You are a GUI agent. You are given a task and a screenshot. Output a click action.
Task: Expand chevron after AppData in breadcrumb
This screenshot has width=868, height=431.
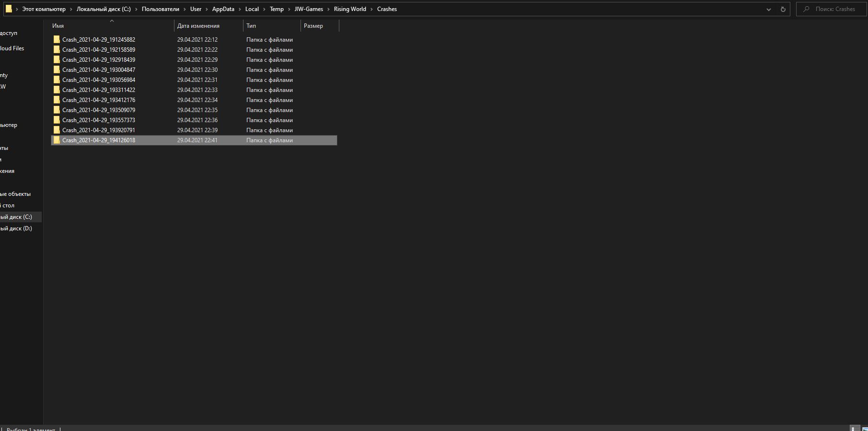(240, 9)
